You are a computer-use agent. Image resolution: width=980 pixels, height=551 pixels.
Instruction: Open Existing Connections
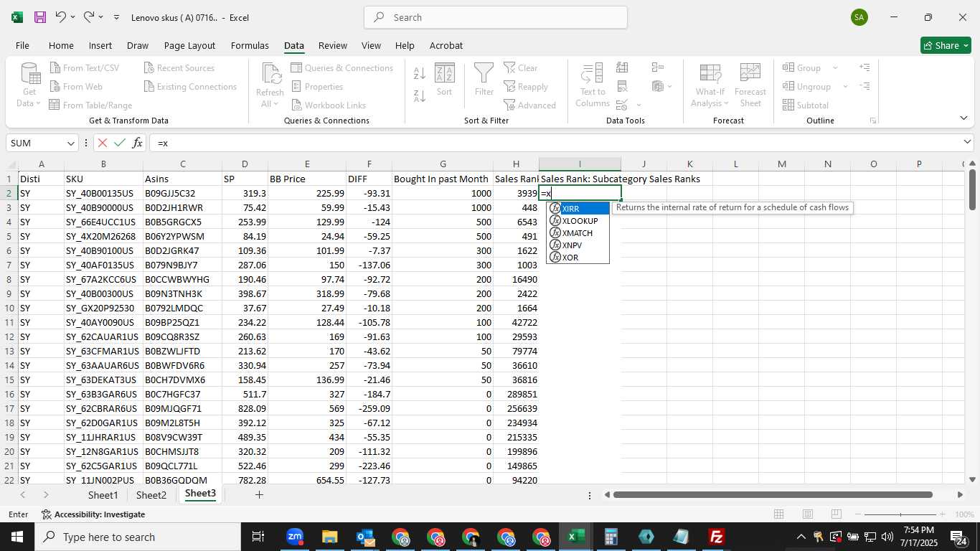coord(190,87)
